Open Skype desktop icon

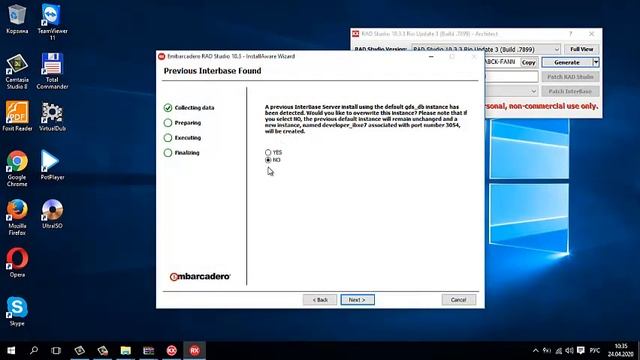pyautogui.click(x=17, y=311)
